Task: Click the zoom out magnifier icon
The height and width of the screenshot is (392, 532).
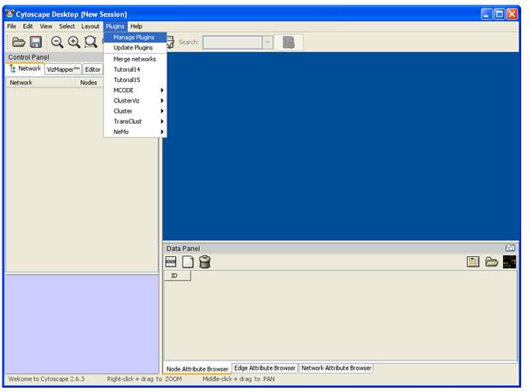Action: [56, 42]
